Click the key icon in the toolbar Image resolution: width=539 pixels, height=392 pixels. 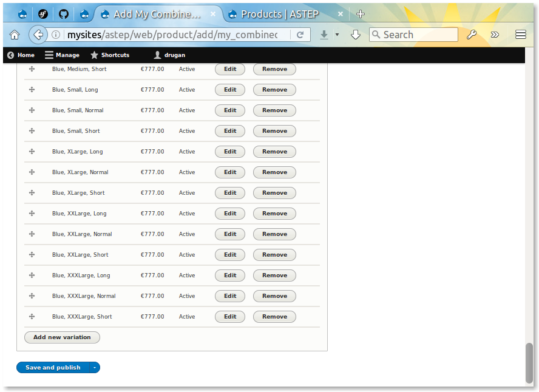click(x=471, y=35)
